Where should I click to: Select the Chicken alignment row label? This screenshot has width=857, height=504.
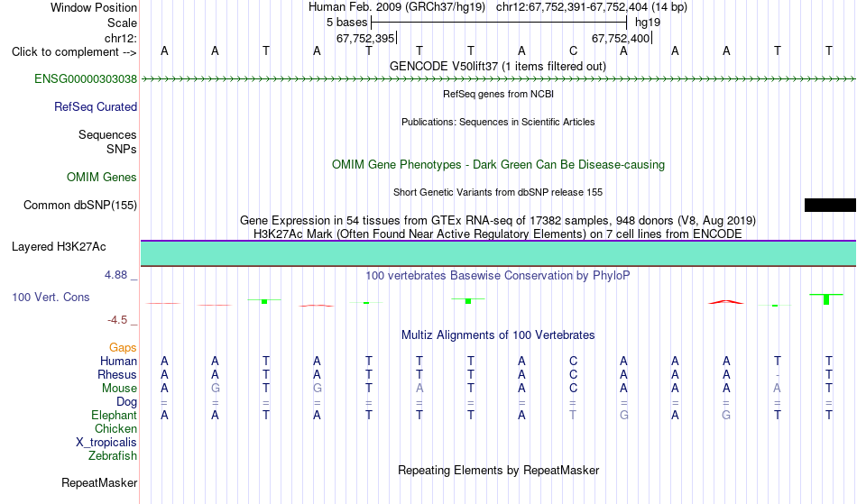point(115,428)
